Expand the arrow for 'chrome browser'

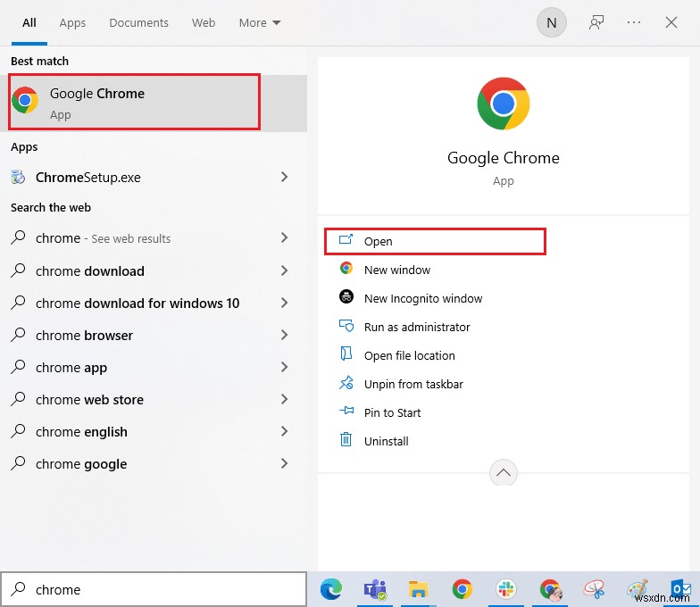coord(284,335)
